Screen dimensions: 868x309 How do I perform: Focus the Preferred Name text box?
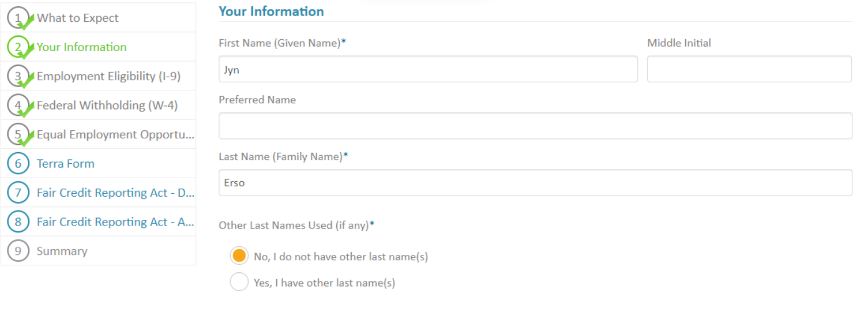pyautogui.click(x=535, y=126)
